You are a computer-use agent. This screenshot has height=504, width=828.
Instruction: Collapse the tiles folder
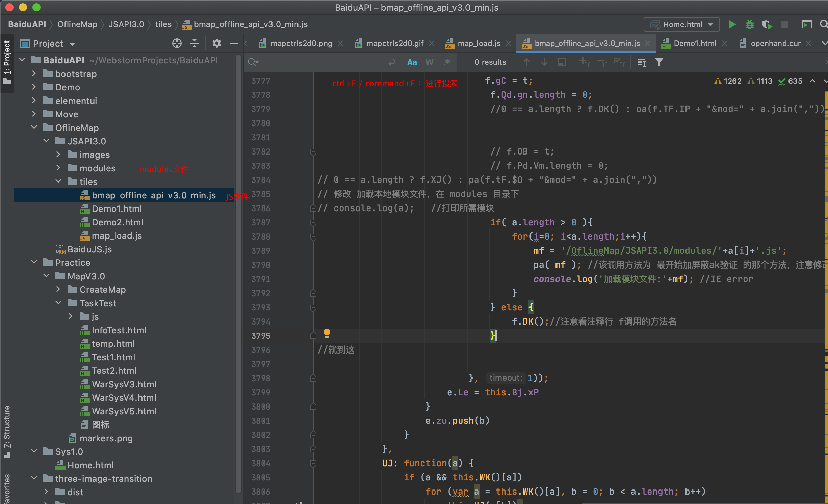click(x=58, y=181)
